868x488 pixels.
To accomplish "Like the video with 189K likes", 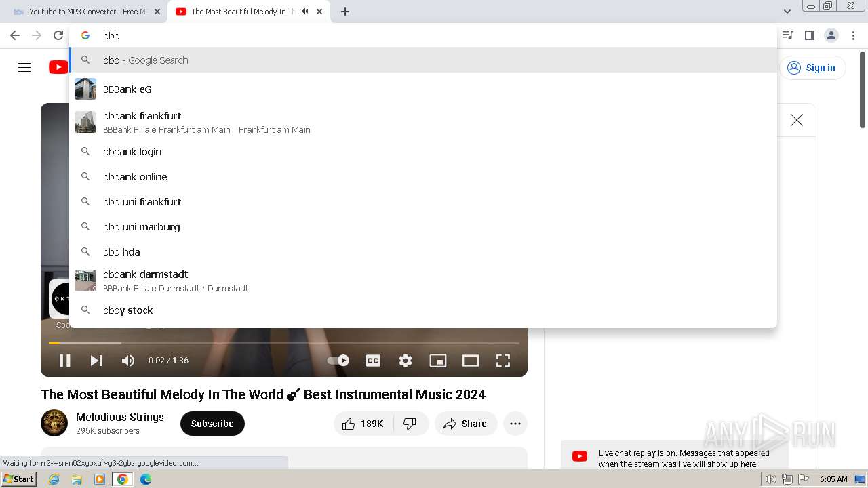I will click(x=363, y=424).
